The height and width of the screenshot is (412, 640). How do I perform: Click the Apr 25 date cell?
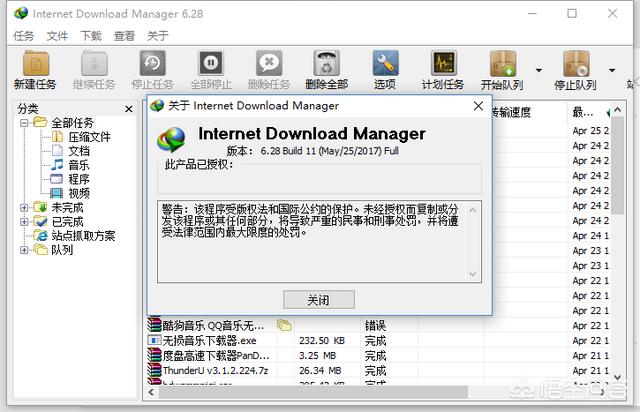click(590, 131)
